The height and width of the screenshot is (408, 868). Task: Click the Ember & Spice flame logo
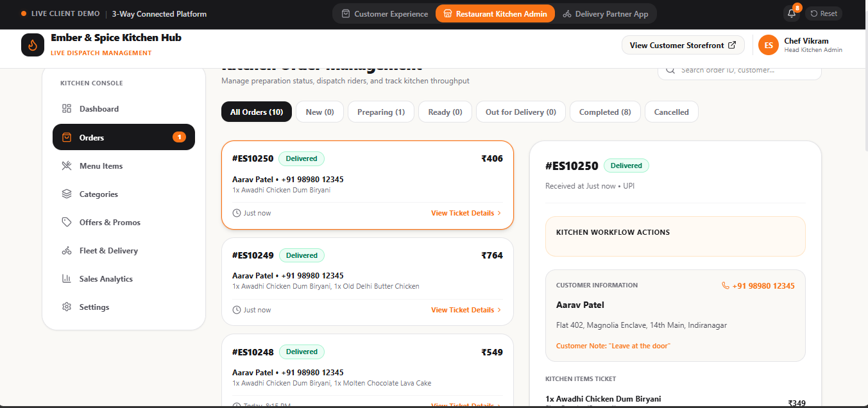pyautogui.click(x=33, y=45)
